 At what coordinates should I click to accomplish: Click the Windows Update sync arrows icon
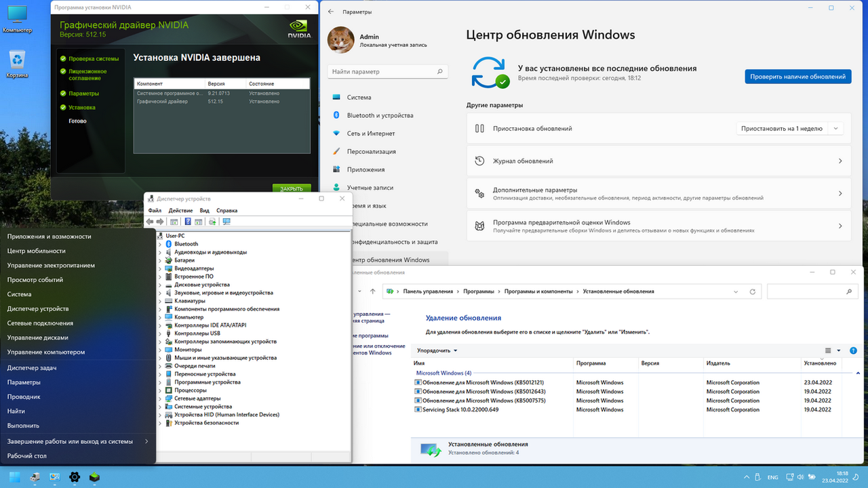[x=491, y=73]
